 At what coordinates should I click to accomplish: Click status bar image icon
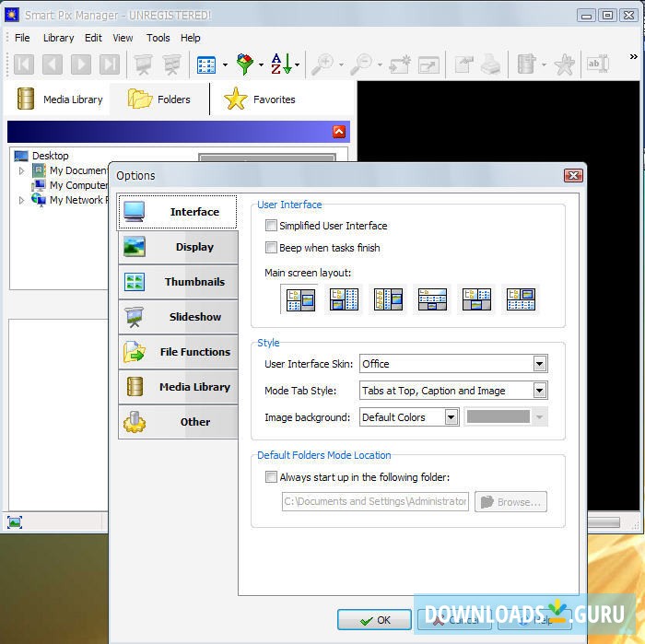15,522
